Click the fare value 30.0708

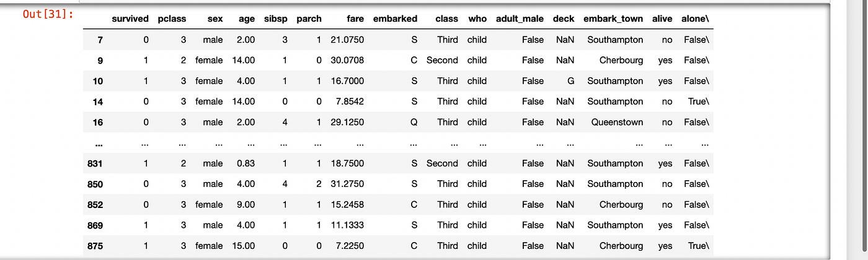click(x=347, y=60)
